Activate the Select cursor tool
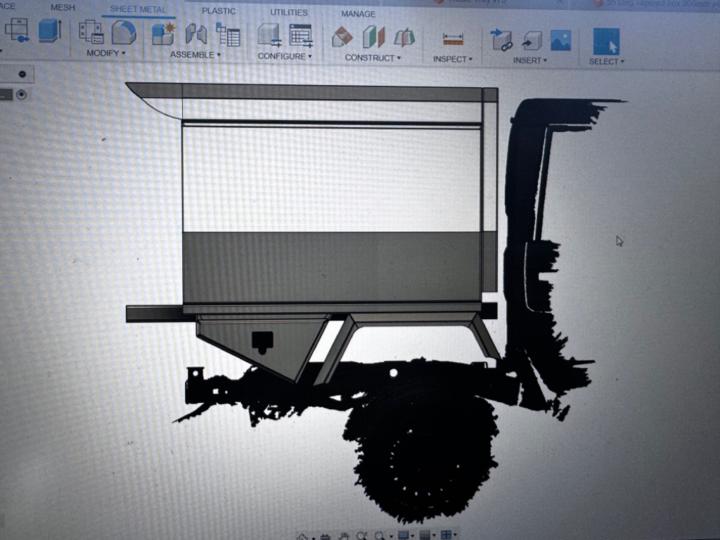Screen dimensions: 720x540 (x=606, y=41)
